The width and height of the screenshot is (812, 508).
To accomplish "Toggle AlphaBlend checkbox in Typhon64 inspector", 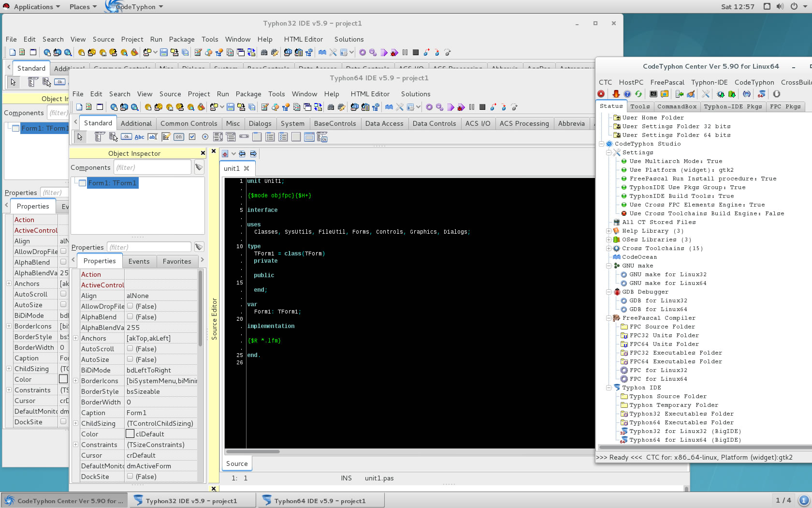I will point(130,317).
